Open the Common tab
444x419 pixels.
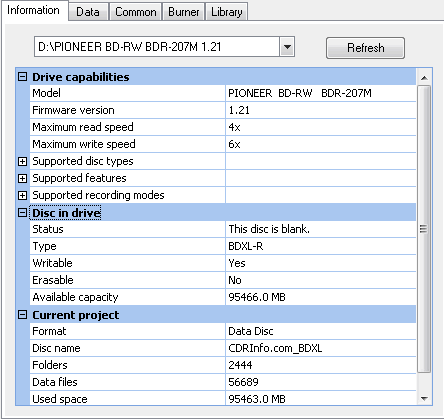pos(135,12)
